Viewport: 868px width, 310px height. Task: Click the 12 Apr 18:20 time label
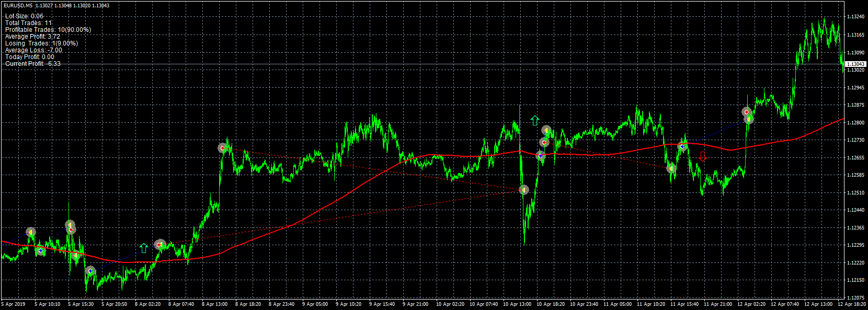(x=852, y=304)
